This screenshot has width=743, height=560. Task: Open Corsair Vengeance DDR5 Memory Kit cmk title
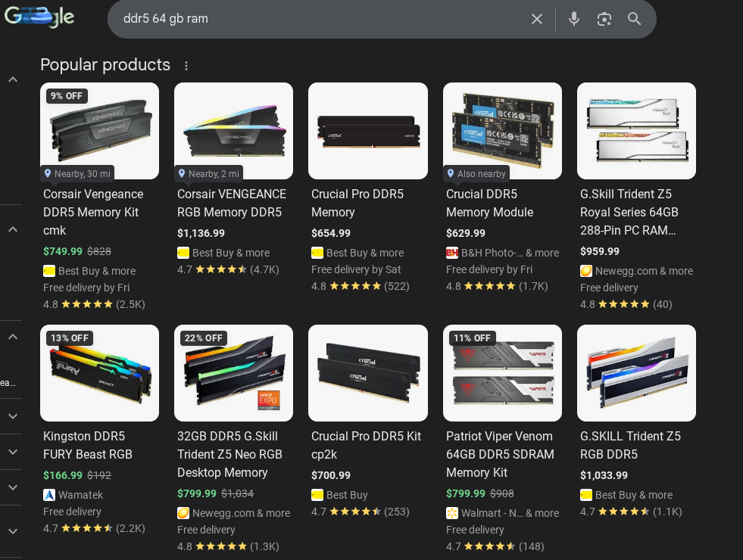[93, 212]
